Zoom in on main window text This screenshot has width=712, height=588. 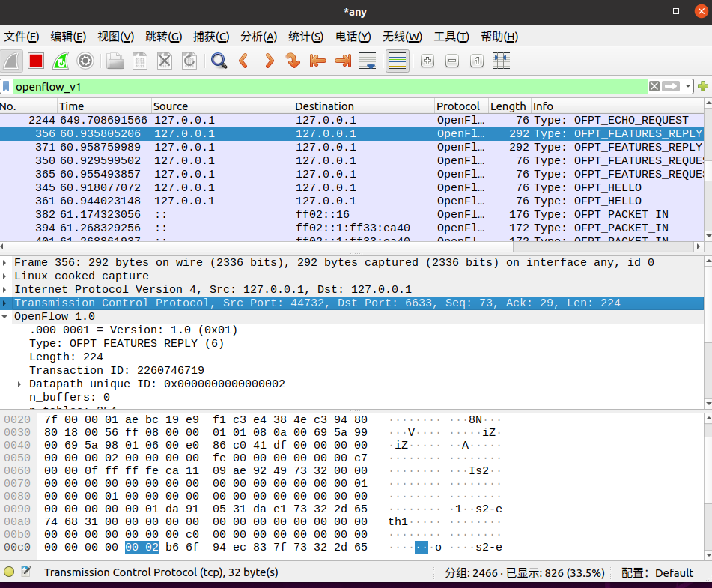[427, 61]
